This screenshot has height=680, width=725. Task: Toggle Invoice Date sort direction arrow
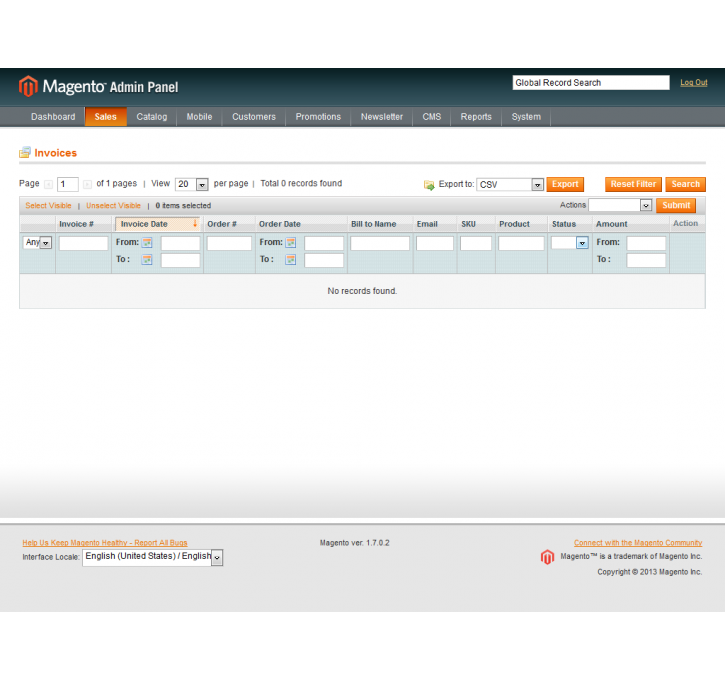(195, 224)
